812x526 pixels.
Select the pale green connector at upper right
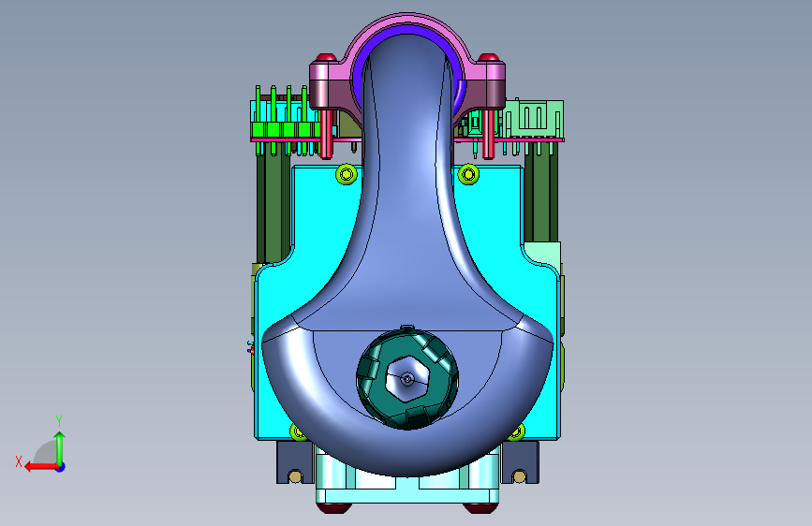click(x=534, y=118)
